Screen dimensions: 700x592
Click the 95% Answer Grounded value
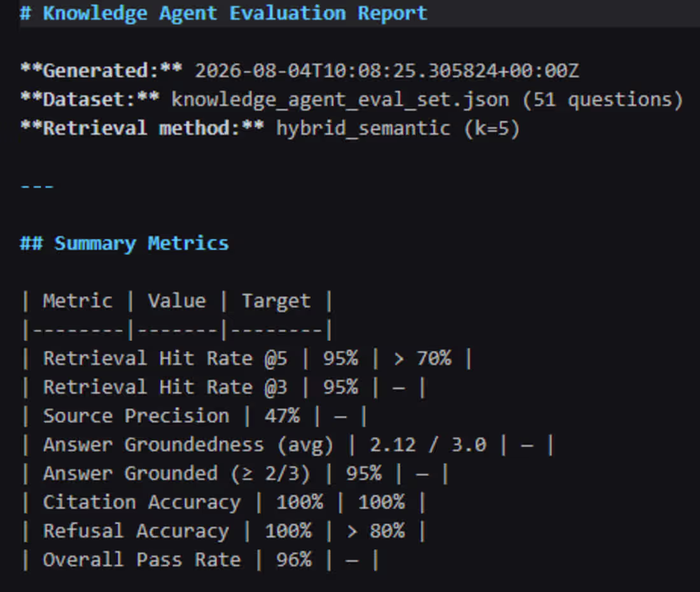(x=364, y=474)
